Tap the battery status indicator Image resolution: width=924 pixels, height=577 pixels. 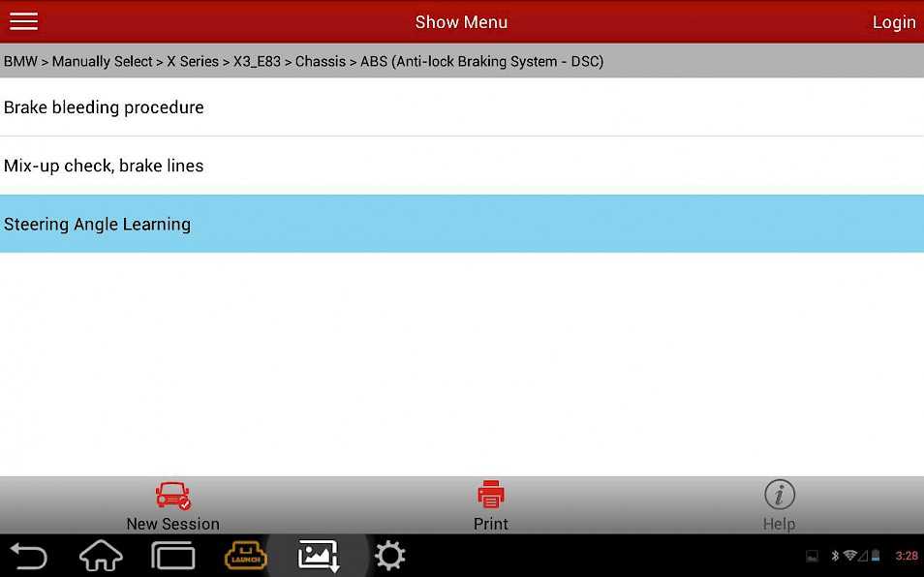(x=876, y=556)
